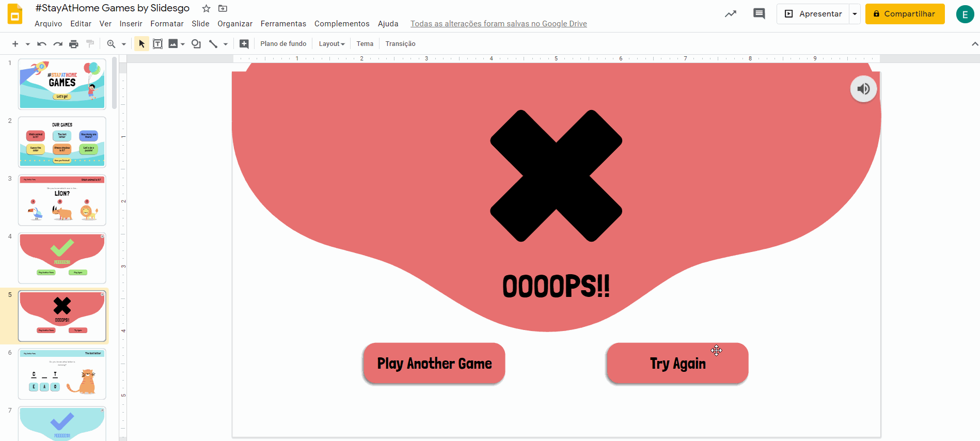Open presentation options dropdown beside Apresentar
The image size is (980, 441).
coord(855,14)
